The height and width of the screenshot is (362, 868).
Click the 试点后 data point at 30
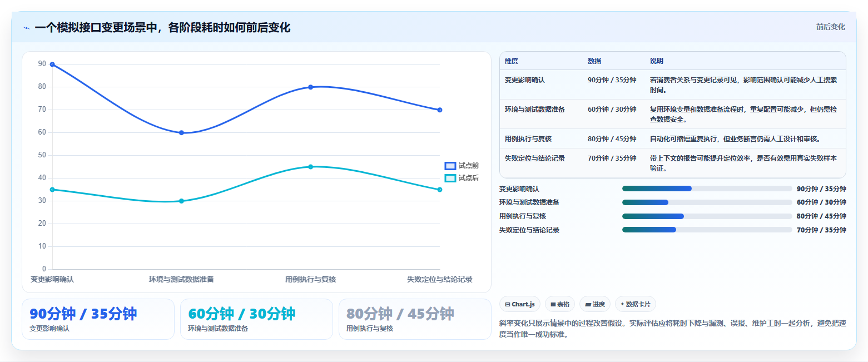pyautogui.click(x=181, y=201)
